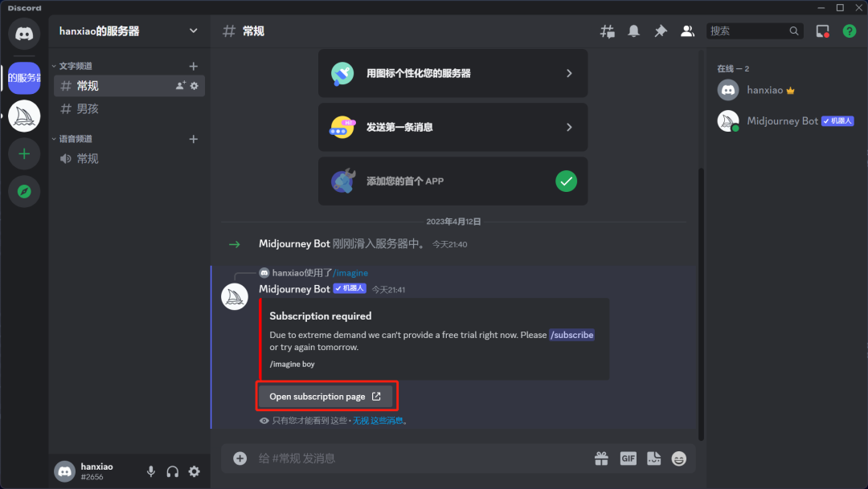Open 用图标个性化您的服务器 card
The image size is (868, 489).
452,74
